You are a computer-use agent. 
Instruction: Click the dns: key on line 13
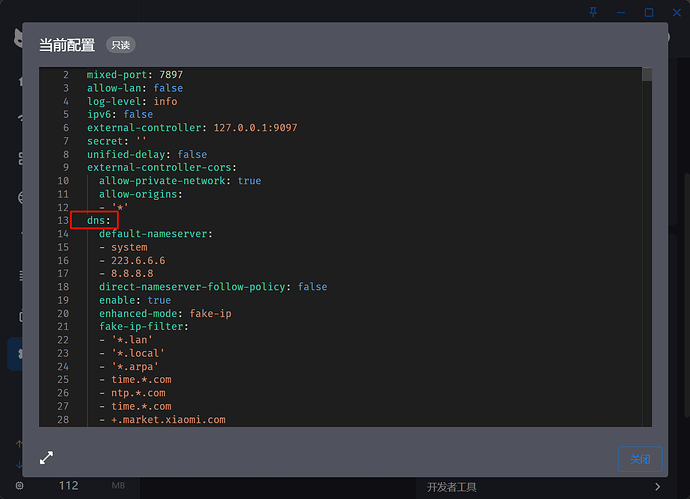click(x=99, y=220)
